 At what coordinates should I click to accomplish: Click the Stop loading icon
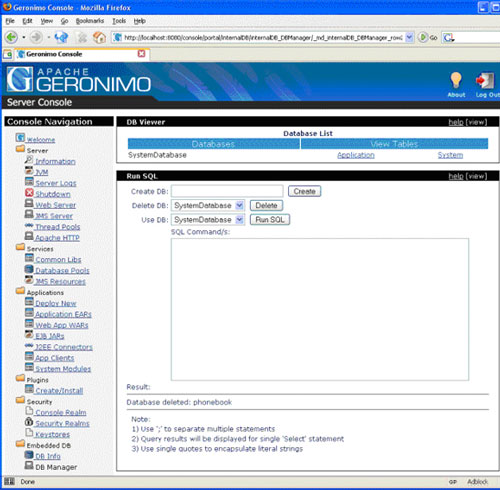(82, 37)
